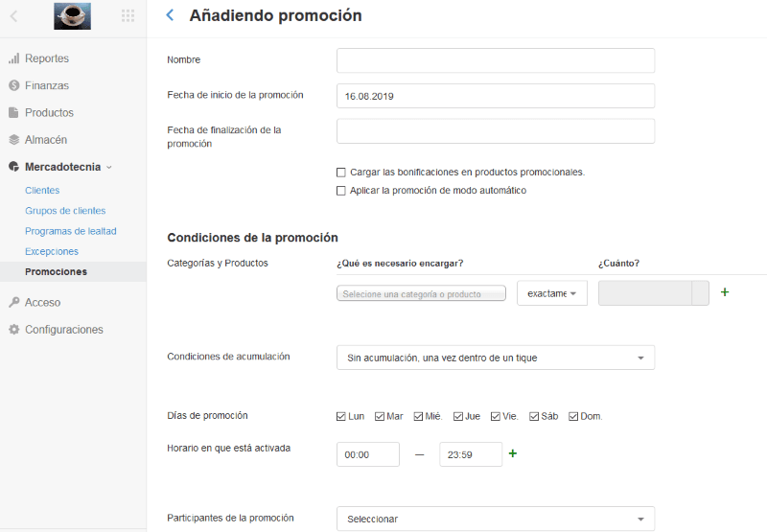This screenshot has height=532, width=767.
Task: Open Condiciones de acumulación dropdown
Action: click(x=496, y=358)
